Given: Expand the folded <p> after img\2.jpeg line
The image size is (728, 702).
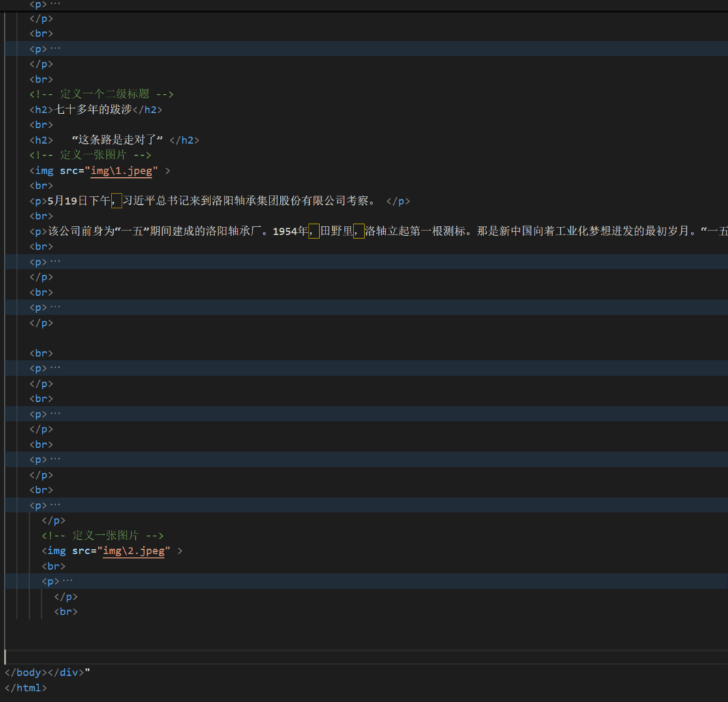Looking at the screenshot, I should point(68,581).
